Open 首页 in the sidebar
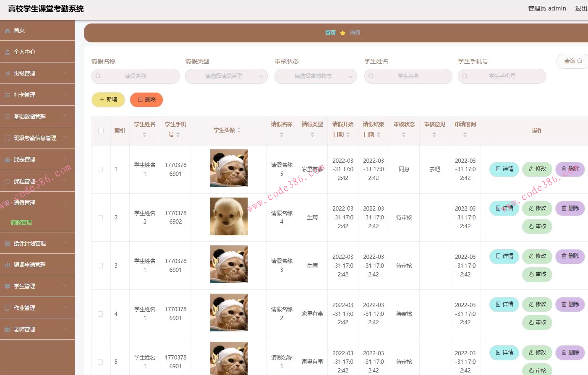The image size is (588, 375). 37,31
